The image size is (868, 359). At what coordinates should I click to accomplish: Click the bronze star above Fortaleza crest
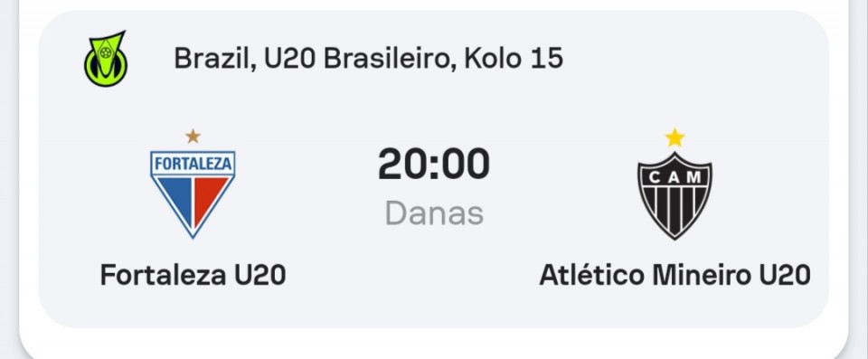(x=193, y=136)
